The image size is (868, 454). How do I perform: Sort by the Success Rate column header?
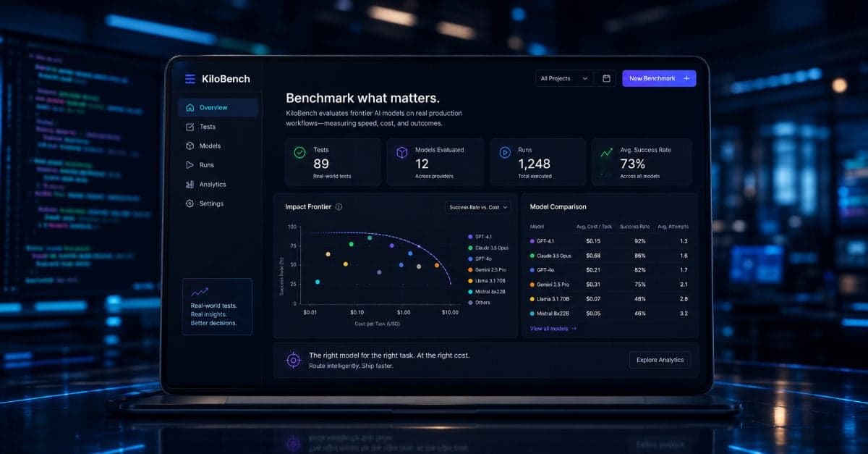(635, 227)
